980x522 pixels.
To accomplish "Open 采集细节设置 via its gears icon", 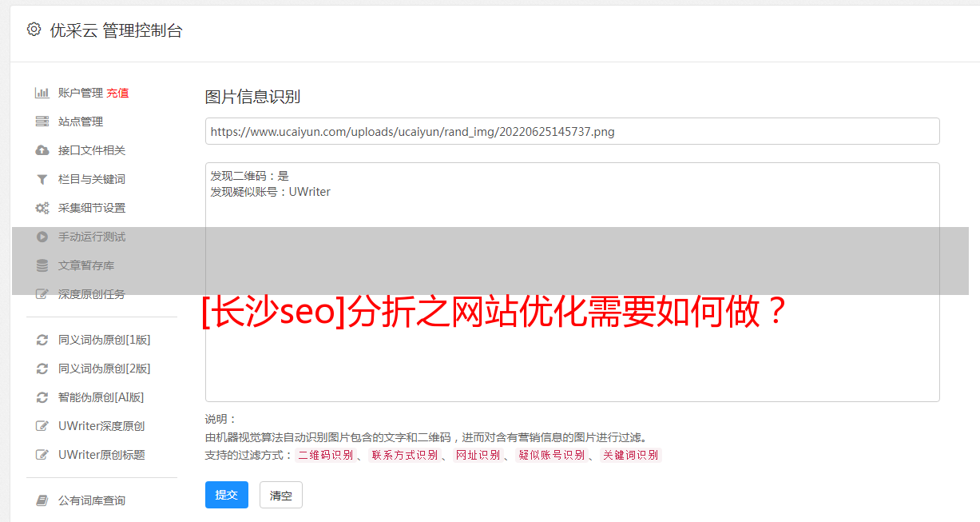I will point(42,208).
